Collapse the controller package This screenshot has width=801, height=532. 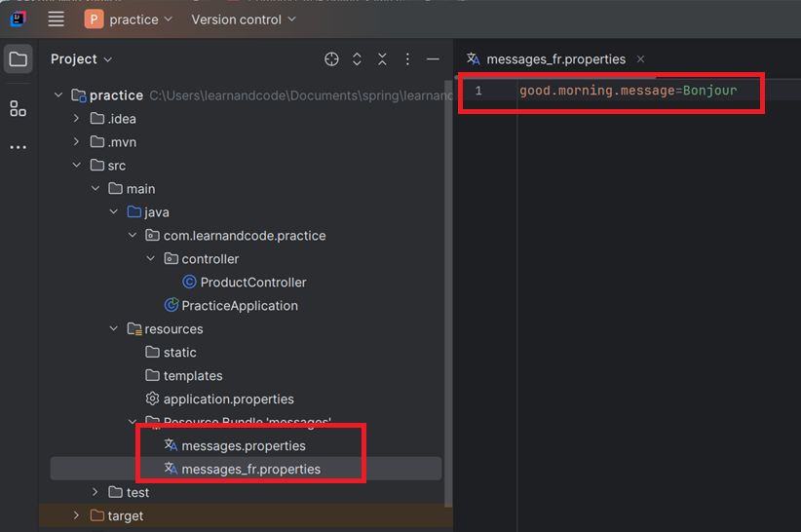pyautogui.click(x=151, y=258)
